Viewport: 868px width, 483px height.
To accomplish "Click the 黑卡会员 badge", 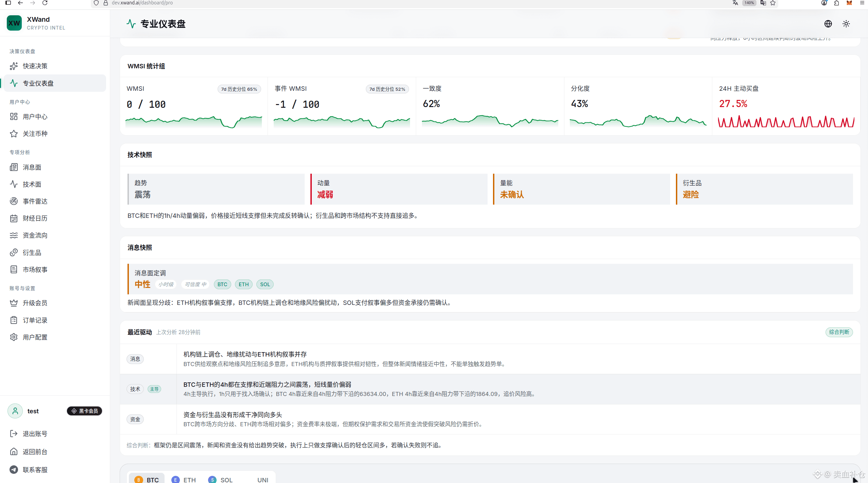I will (85, 411).
